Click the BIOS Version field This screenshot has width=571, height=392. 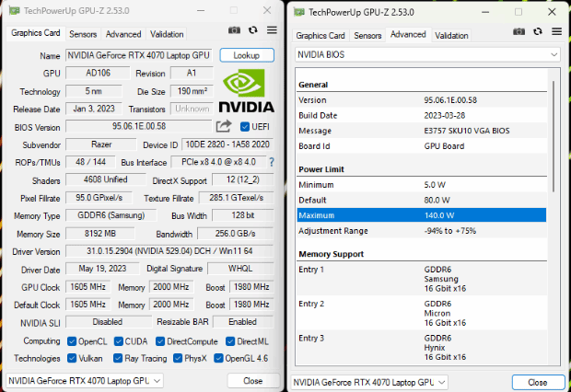(139, 127)
